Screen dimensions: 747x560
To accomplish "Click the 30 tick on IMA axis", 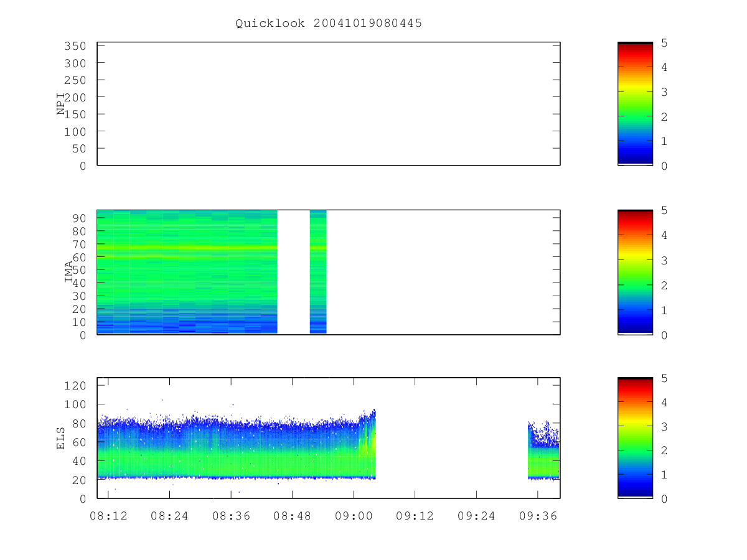I will (x=80, y=296).
